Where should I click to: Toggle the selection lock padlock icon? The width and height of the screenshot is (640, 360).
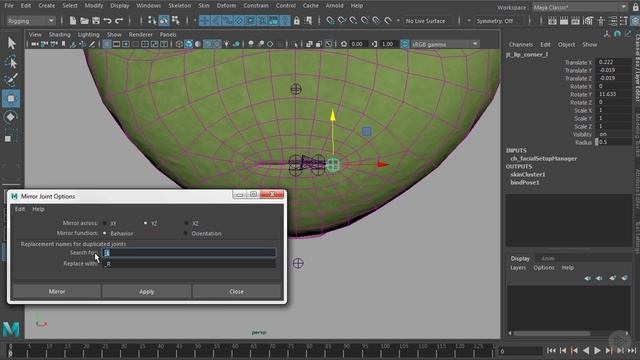coord(297,21)
